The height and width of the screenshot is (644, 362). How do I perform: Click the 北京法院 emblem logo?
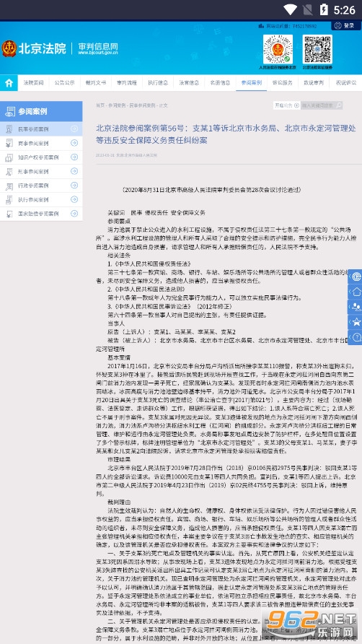pos(9,49)
